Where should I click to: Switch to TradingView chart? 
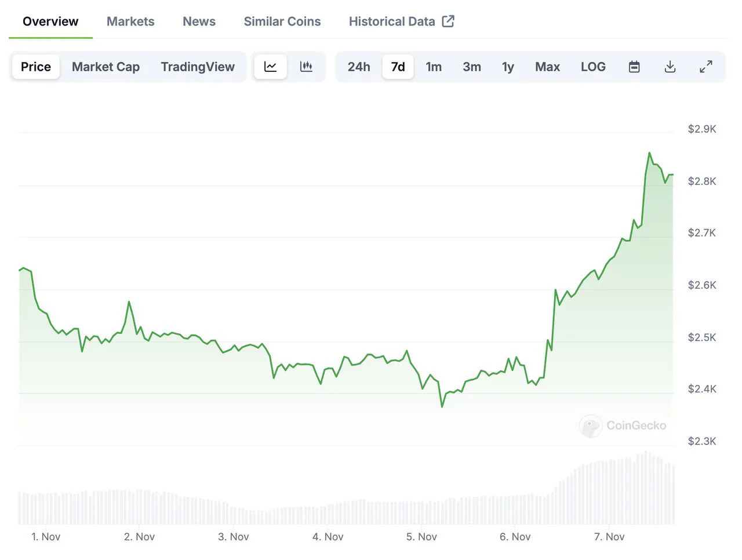coord(198,67)
